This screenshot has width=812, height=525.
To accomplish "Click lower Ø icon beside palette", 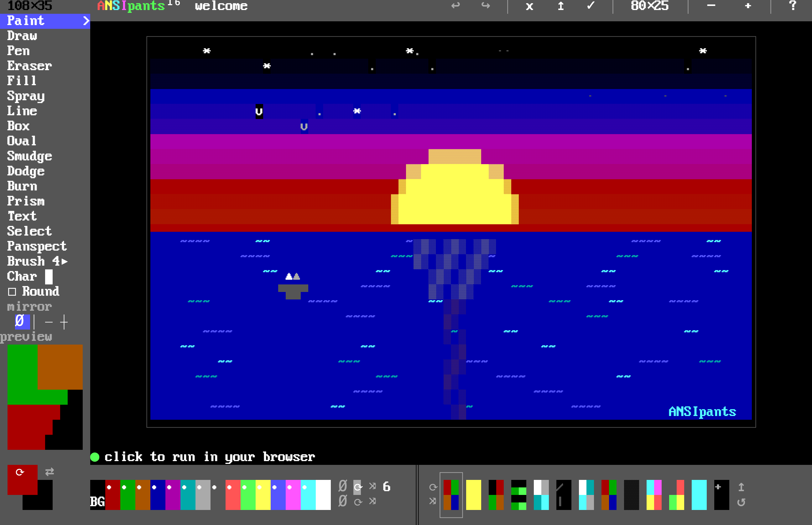I will pos(343,501).
